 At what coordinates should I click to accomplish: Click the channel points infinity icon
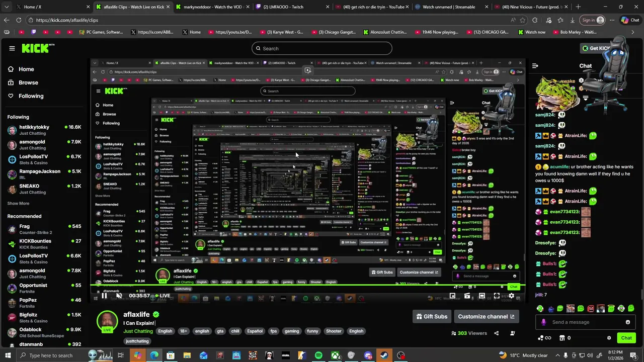544,338
